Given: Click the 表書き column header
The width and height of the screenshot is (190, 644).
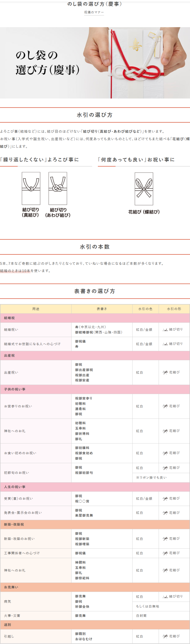Looking at the screenshot, I should pyautogui.click(x=102, y=309).
